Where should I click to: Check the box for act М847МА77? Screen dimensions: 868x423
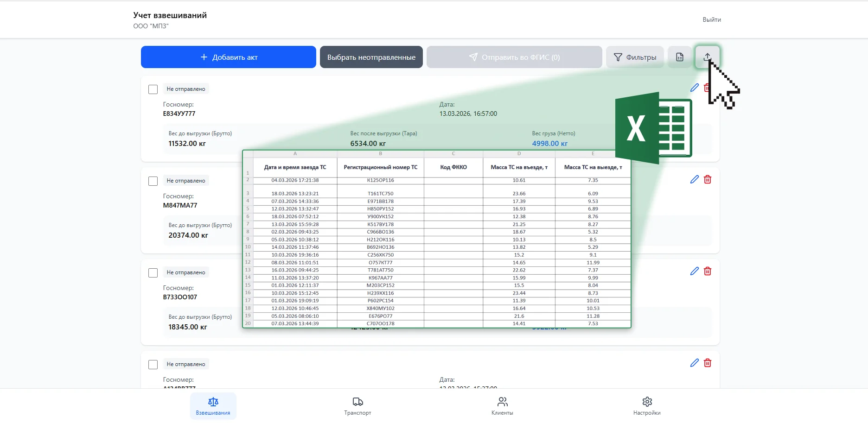[x=153, y=181]
